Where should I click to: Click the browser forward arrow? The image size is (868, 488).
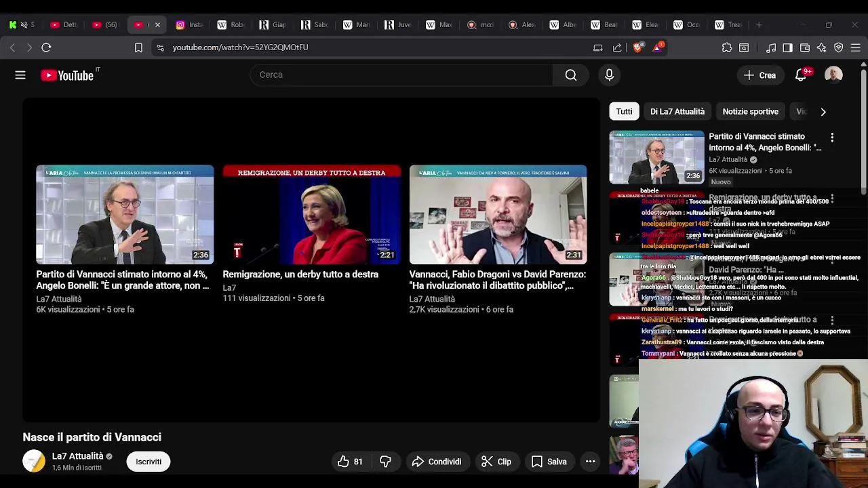tap(29, 47)
